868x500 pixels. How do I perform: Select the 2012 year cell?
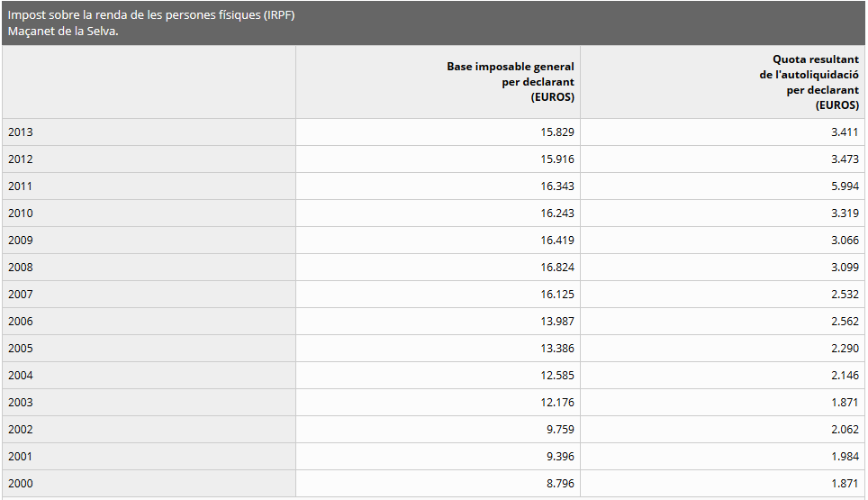point(21,159)
